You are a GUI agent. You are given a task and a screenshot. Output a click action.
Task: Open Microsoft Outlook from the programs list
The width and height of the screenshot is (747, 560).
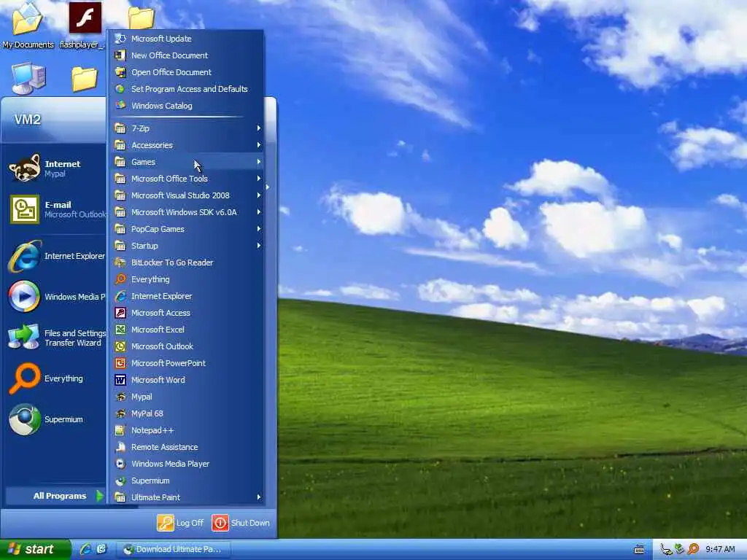pyautogui.click(x=187, y=346)
